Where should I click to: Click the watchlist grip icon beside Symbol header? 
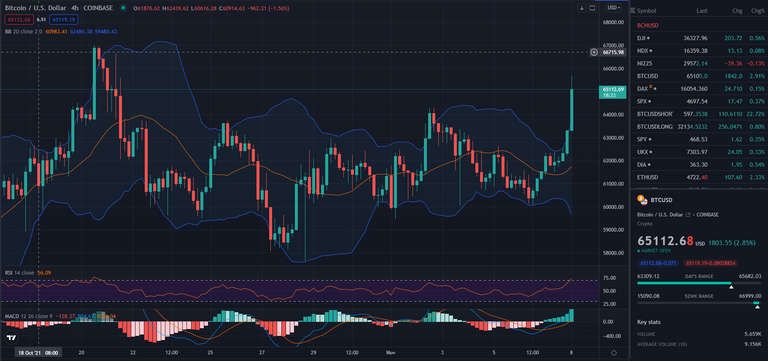pos(633,10)
